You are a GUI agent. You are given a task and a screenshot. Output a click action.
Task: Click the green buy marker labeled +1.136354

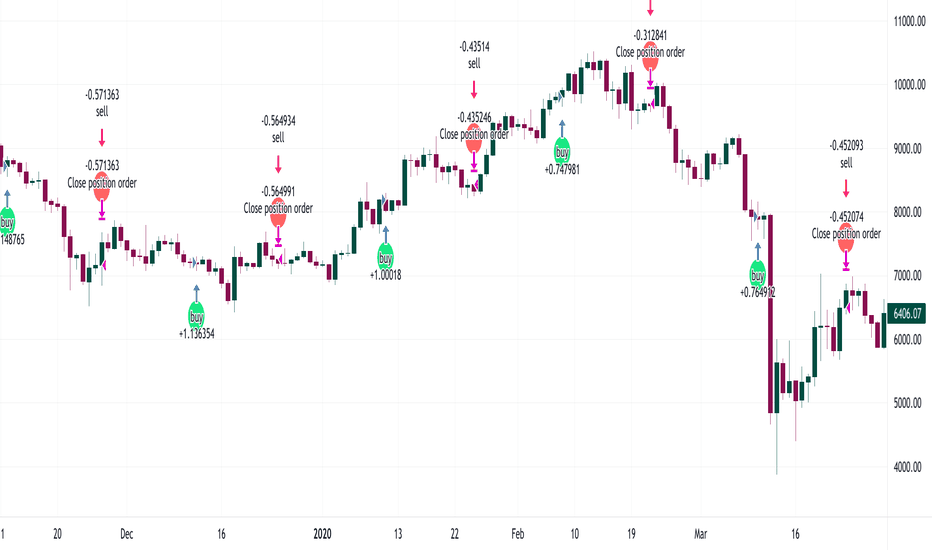[196, 315]
